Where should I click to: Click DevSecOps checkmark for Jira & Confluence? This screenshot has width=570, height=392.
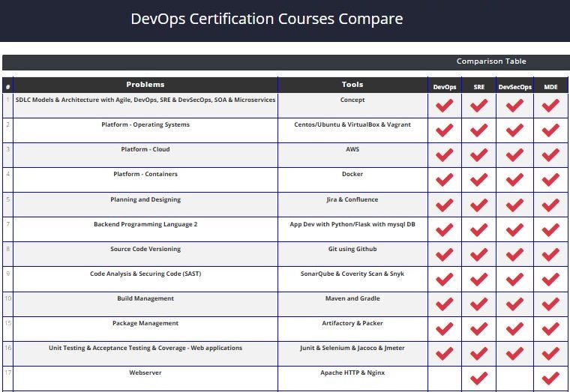click(x=514, y=205)
